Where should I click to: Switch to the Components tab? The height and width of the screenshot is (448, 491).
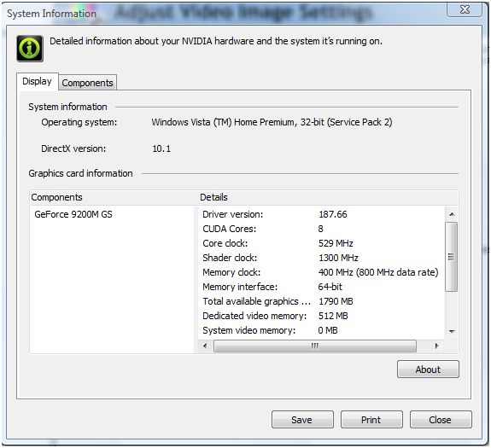pos(87,83)
